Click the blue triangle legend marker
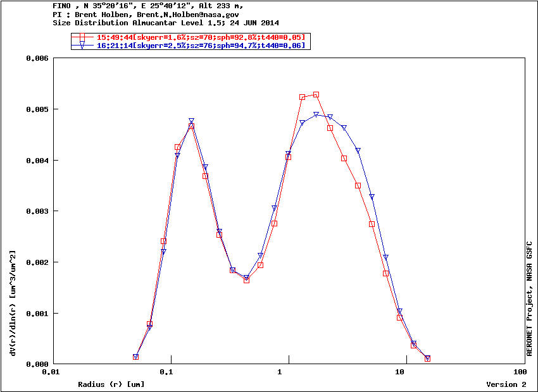 pos(82,46)
